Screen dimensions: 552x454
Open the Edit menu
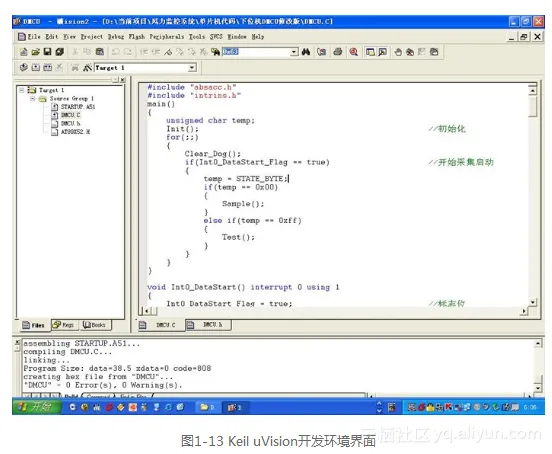52,37
